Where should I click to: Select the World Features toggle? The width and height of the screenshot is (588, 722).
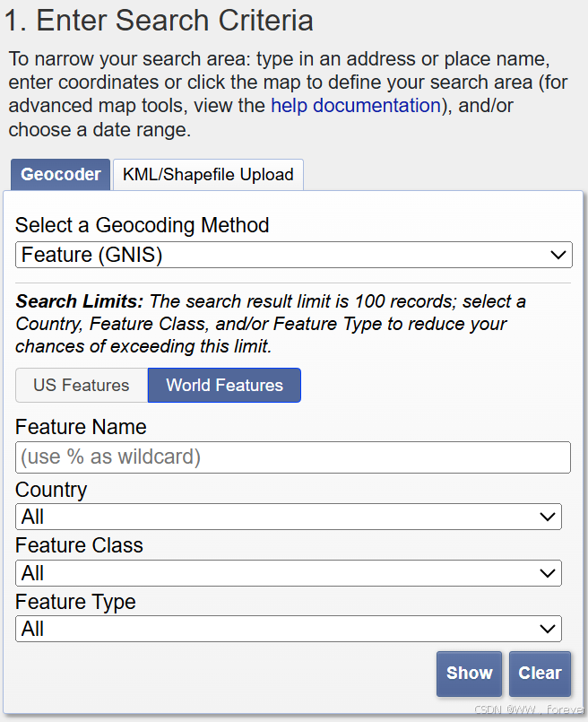point(224,386)
